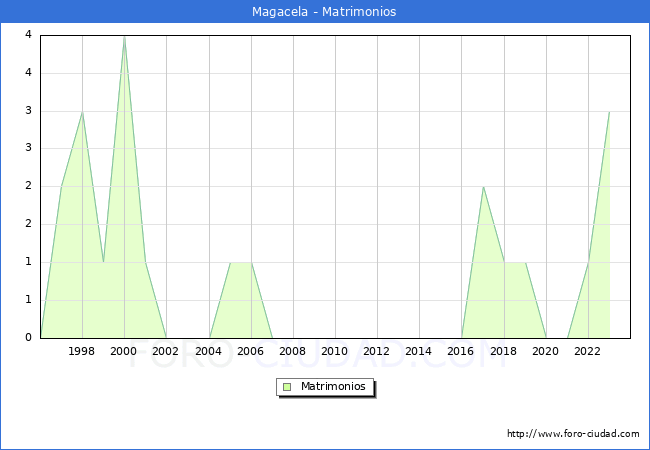Click the 2008 x-axis label

[293, 351]
